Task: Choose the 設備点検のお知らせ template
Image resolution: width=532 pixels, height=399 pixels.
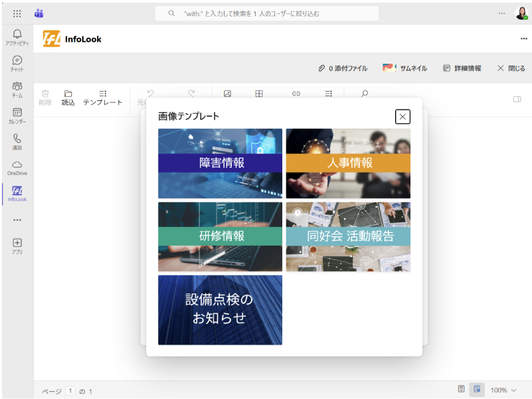Action: [x=220, y=310]
